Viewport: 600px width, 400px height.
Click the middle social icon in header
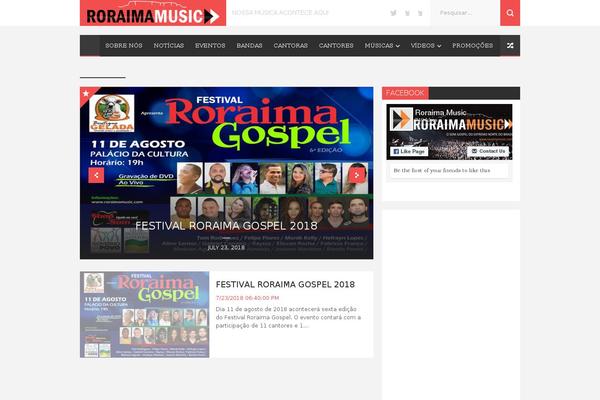tap(407, 13)
